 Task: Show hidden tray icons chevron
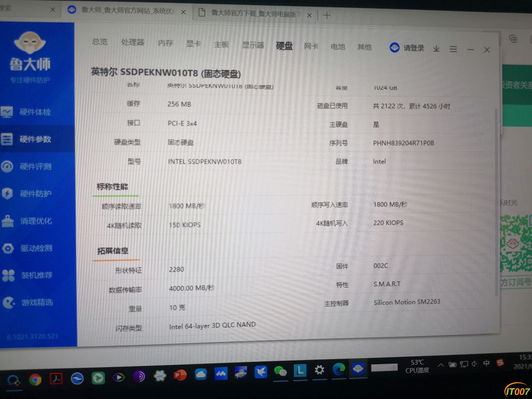pos(441,365)
